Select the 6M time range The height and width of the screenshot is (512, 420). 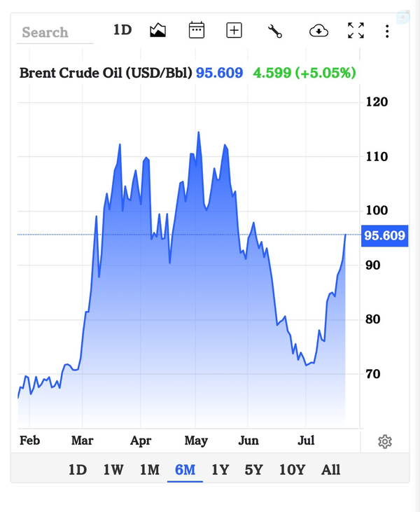(185, 470)
